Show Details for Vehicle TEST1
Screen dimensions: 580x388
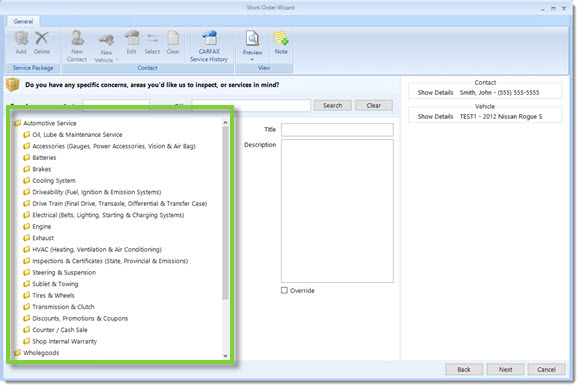click(435, 117)
